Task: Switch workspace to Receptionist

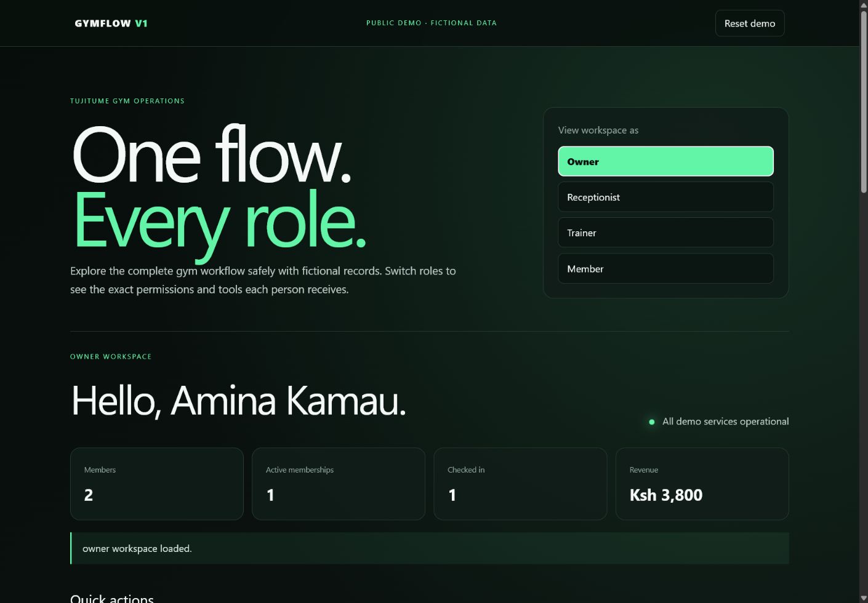Action: click(x=665, y=197)
